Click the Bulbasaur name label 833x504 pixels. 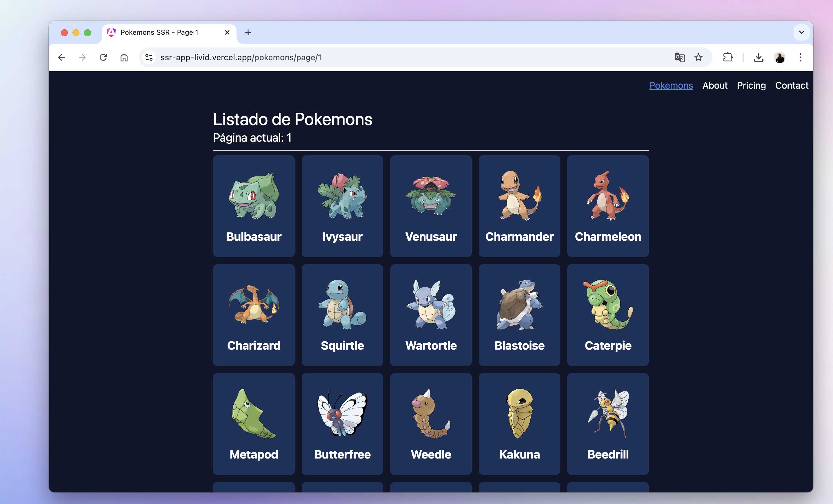tap(254, 236)
